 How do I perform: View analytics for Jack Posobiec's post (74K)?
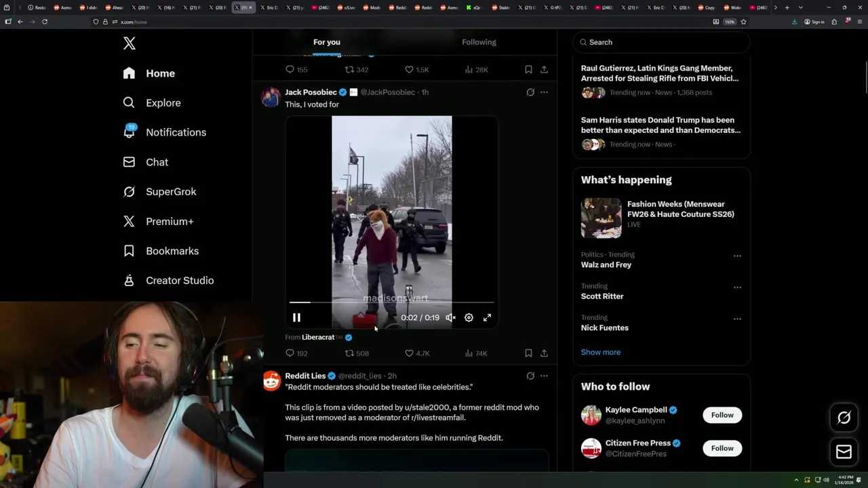pos(476,353)
